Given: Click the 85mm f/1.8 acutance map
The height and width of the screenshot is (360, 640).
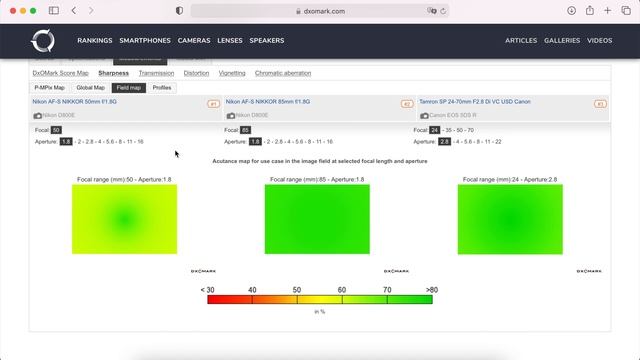Looking at the screenshot, I should tap(317, 219).
